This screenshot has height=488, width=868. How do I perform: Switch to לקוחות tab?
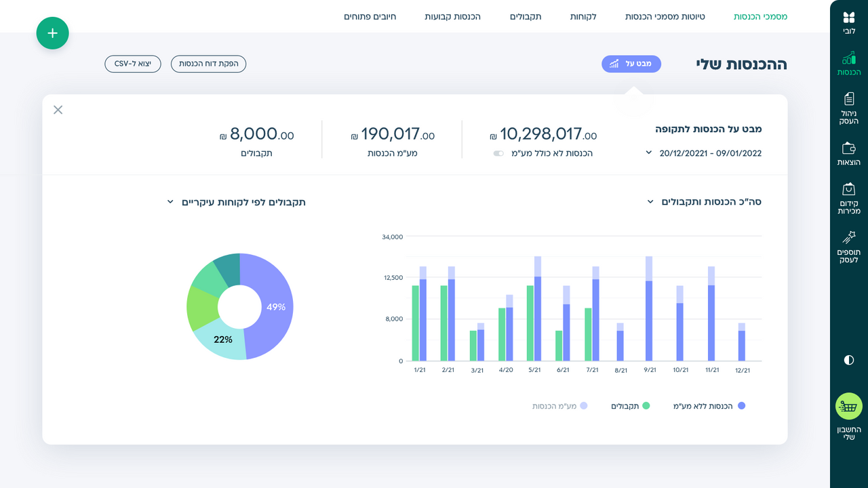[x=583, y=16]
